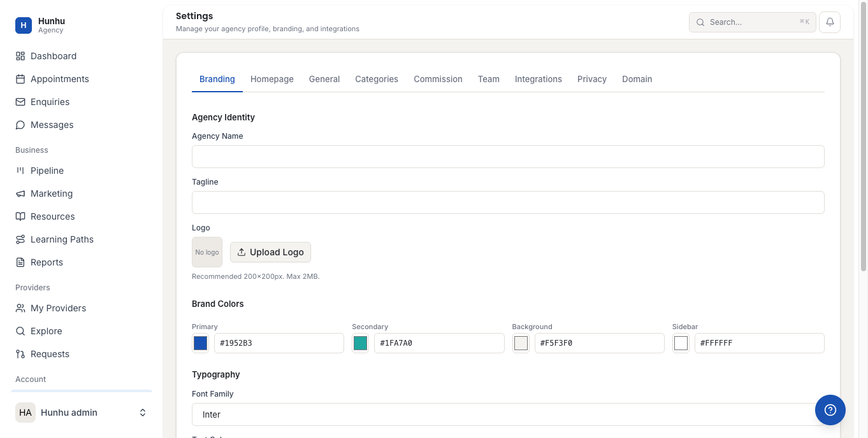Click the Secondary hex field #1FA7A0

tap(439, 343)
